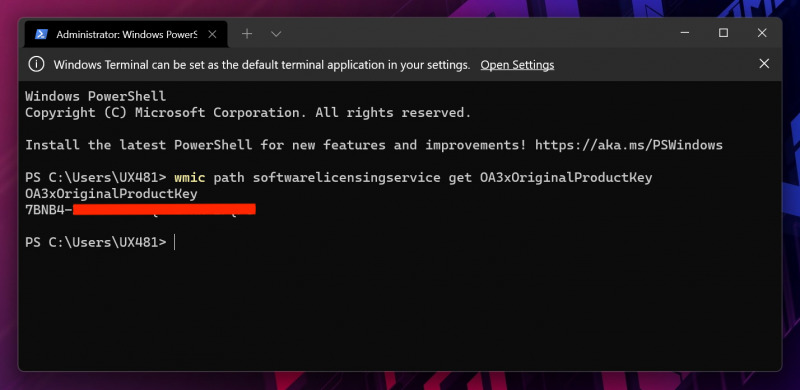Image resolution: width=800 pixels, height=390 pixels.
Task: Click the aka.ms/PSWindows URL in terminal
Action: [x=629, y=145]
